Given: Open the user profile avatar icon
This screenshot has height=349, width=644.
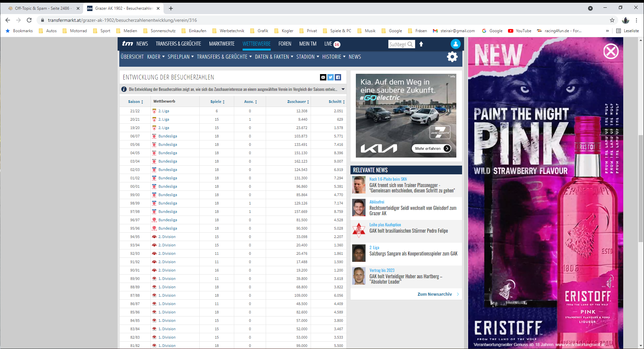Looking at the screenshot, I should tap(455, 44).
